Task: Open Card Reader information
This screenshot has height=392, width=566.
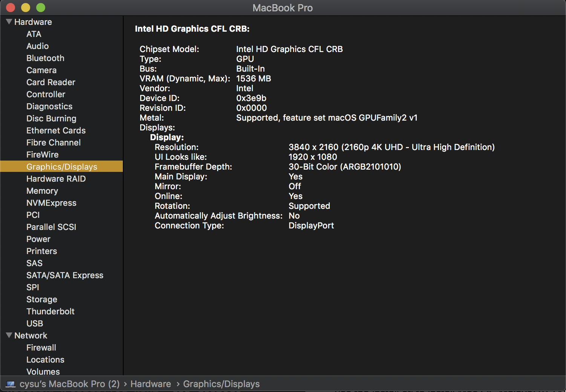Action: pos(51,82)
